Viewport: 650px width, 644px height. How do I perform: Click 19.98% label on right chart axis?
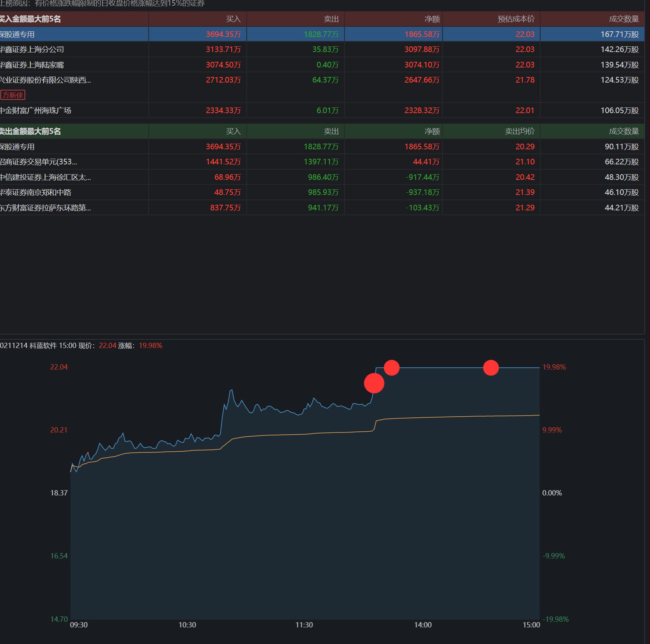[554, 367]
